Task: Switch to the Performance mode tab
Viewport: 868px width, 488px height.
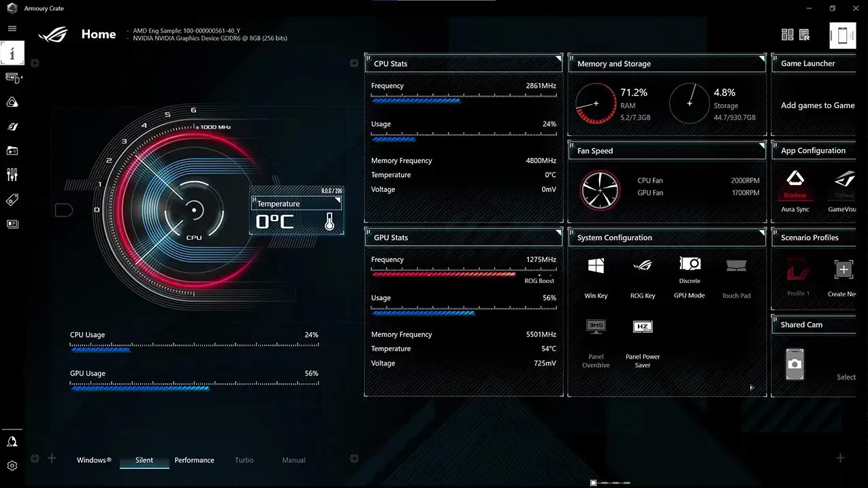Action: tap(194, 460)
